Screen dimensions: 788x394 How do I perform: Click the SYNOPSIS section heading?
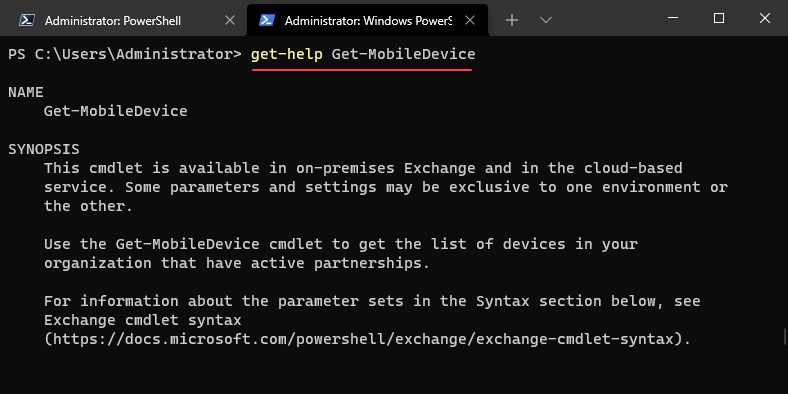44,149
